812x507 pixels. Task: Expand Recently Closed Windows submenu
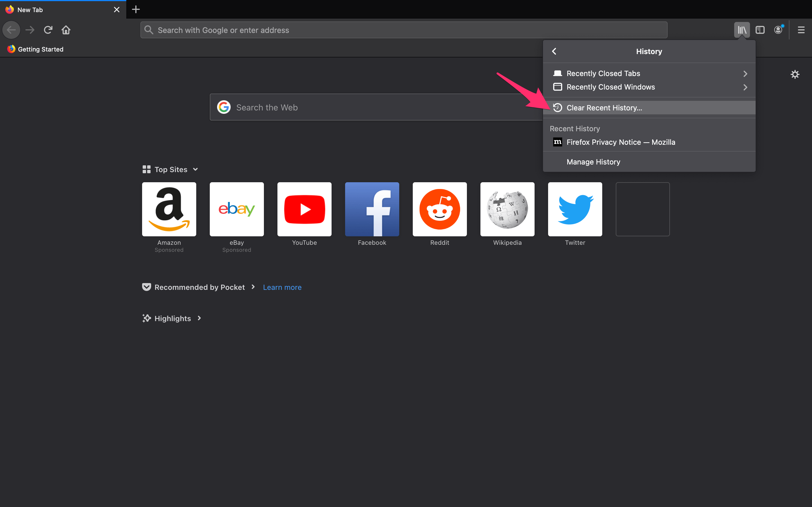(x=649, y=87)
